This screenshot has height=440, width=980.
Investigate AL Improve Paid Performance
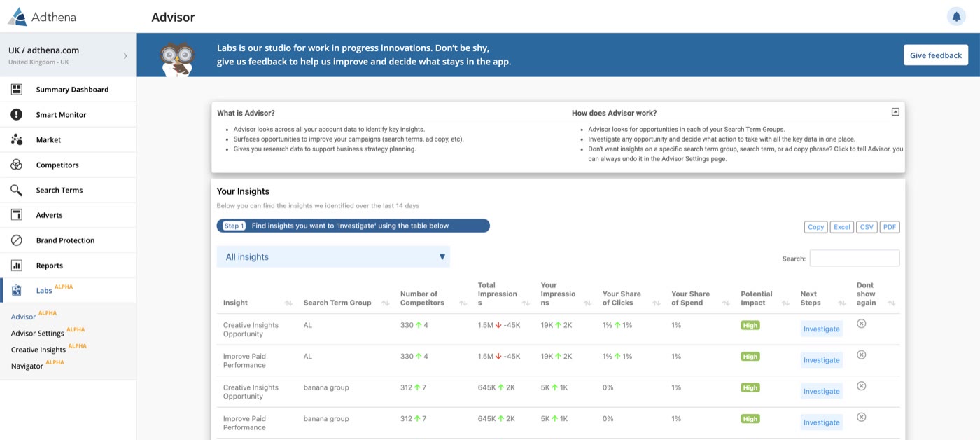click(x=822, y=360)
